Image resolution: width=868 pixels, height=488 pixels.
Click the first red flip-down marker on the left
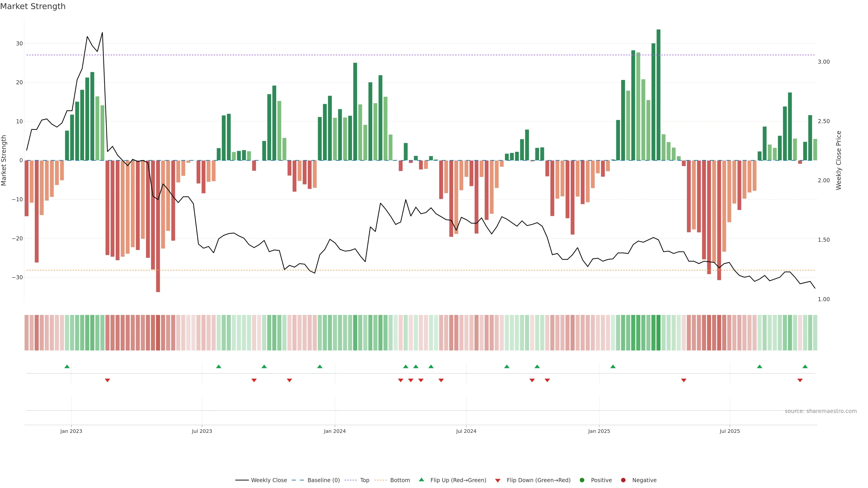click(x=108, y=380)
